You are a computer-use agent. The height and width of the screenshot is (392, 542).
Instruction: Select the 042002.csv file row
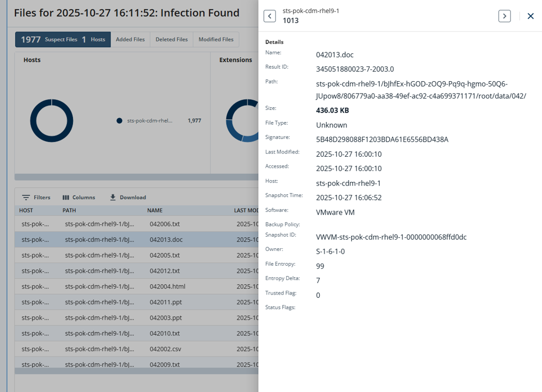pos(137,349)
